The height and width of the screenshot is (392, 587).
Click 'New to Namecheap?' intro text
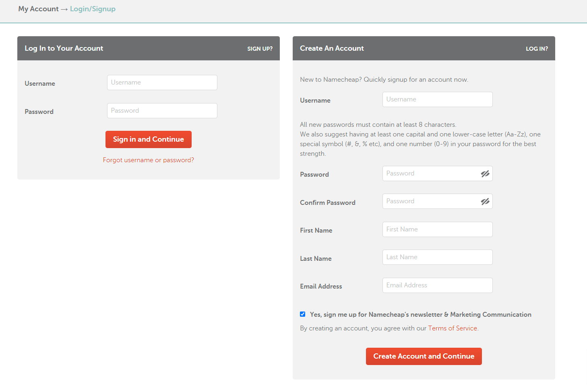click(384, 80)
